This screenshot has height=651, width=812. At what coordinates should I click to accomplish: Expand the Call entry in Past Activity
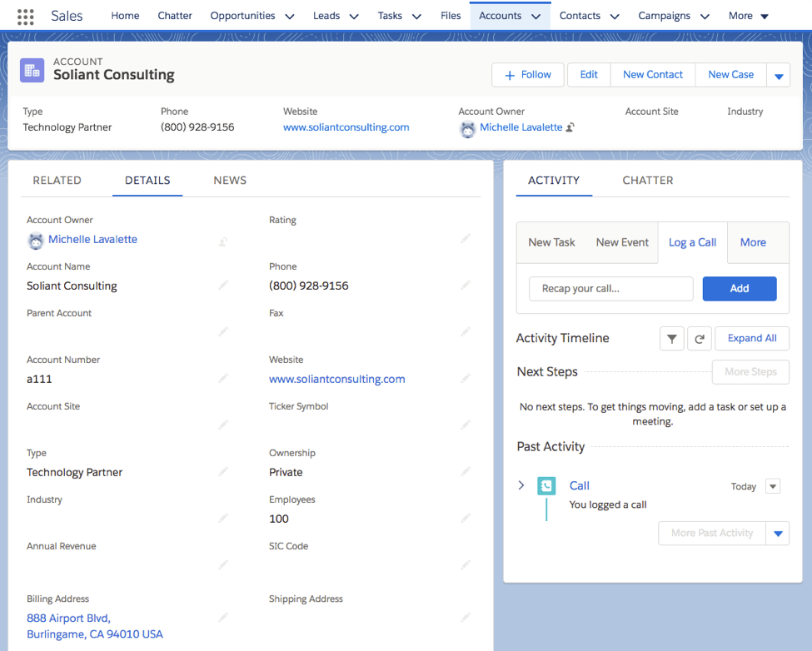pos(521,485)
